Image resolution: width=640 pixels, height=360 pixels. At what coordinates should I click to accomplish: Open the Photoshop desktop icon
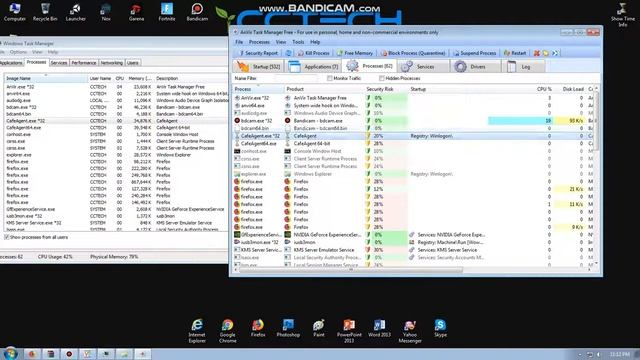pyautogui.click(x=288, y=328)
